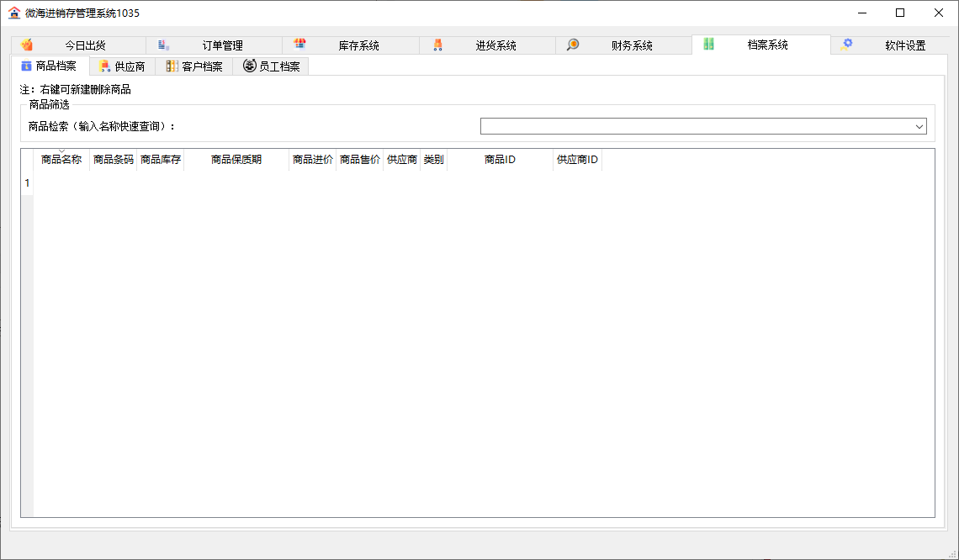Viewport: 959px width, 560px height.
Task: Click the 供应商 column header in table
Action: pos(402,160)
